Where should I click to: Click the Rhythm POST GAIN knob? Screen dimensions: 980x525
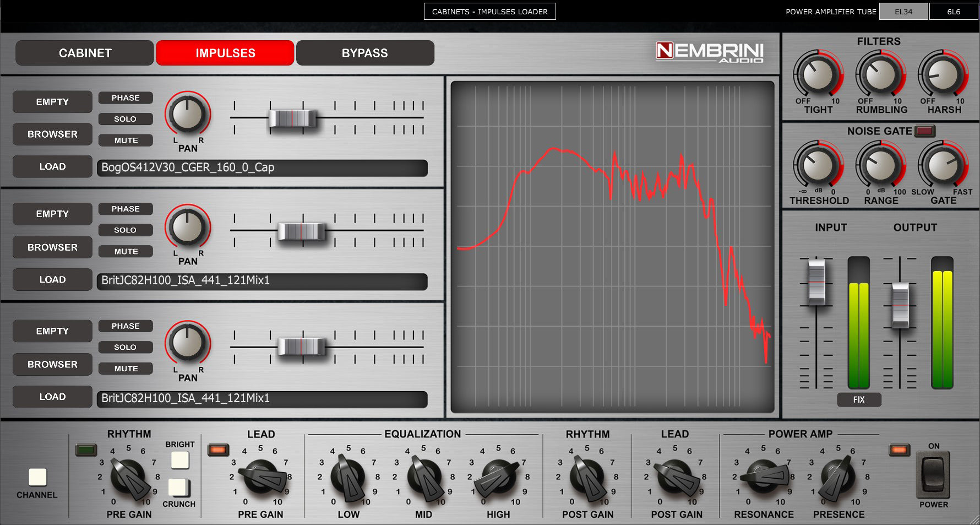point(587,478)
